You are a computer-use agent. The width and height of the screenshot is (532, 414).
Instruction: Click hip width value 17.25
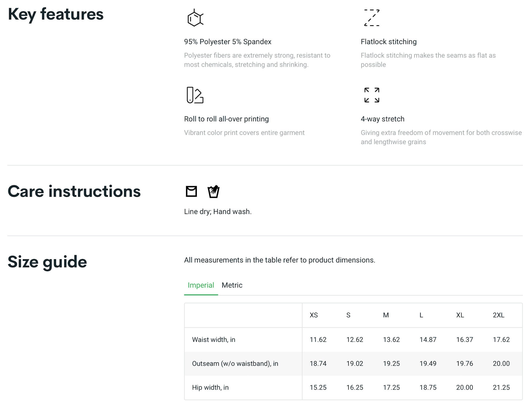(x=391, y=387)
